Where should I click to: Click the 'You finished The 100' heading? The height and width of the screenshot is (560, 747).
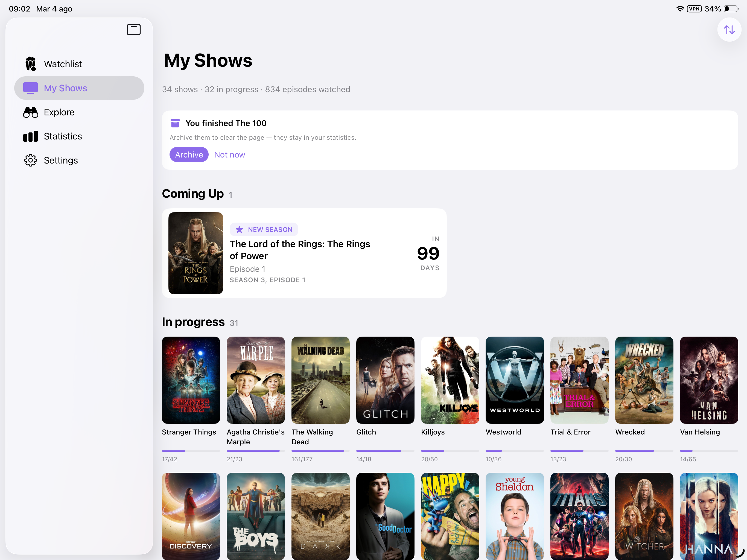pos(226,123)
